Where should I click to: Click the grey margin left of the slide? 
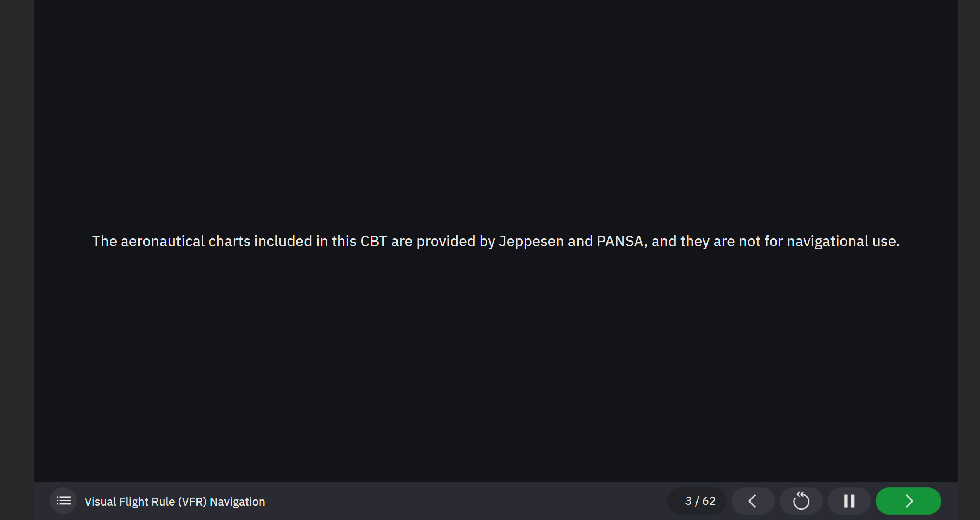[x=17, y=260]
